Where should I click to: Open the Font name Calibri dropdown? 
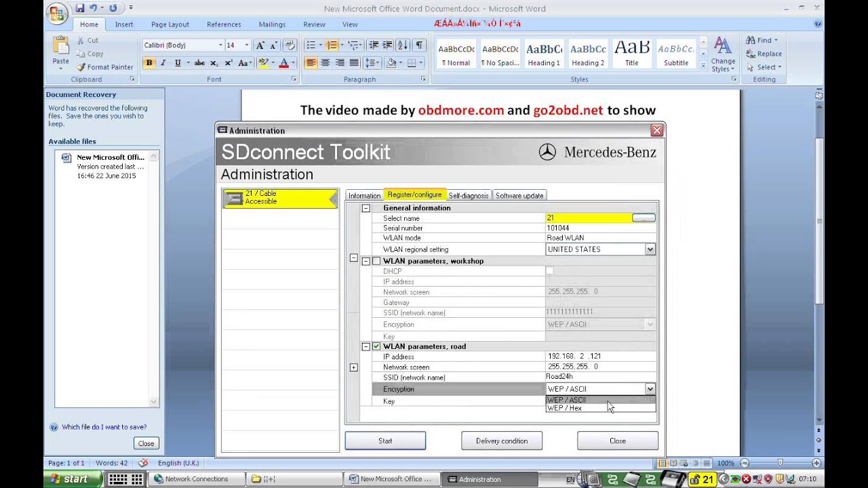tap(220, 45)
